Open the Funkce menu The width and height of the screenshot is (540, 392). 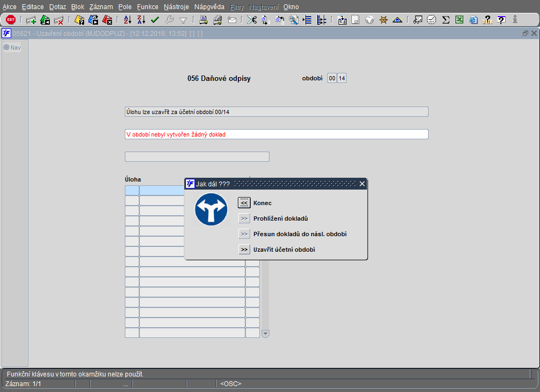[147, 7]
